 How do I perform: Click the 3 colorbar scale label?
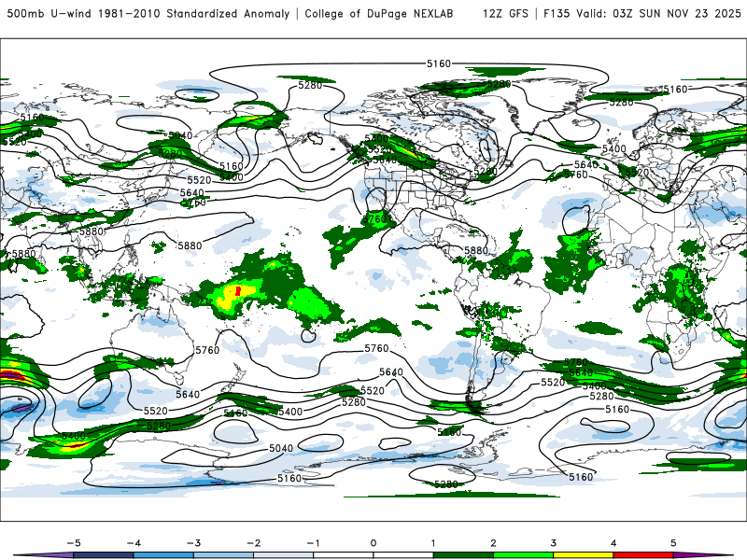click(x=553, y=543)
